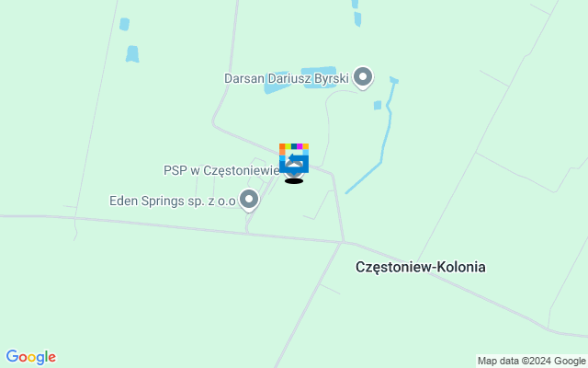
Task: Click the trapezoid pond below the top-left pond
Action: (132, 54)
